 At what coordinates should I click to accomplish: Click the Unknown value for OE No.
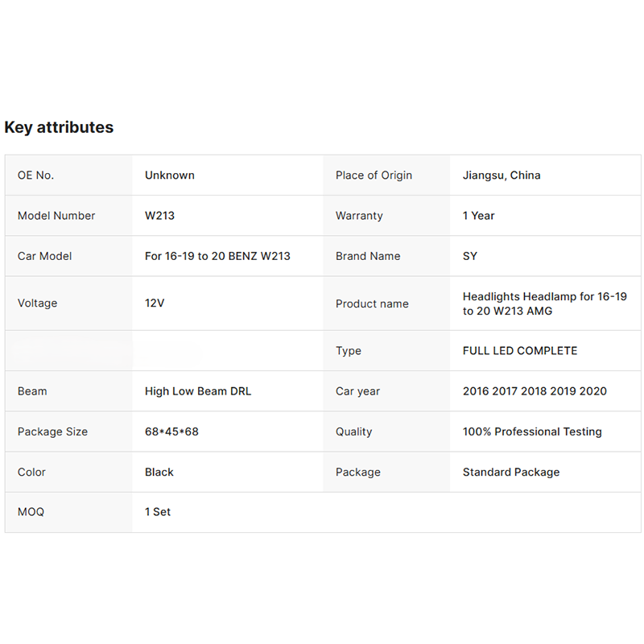[170, 175]
